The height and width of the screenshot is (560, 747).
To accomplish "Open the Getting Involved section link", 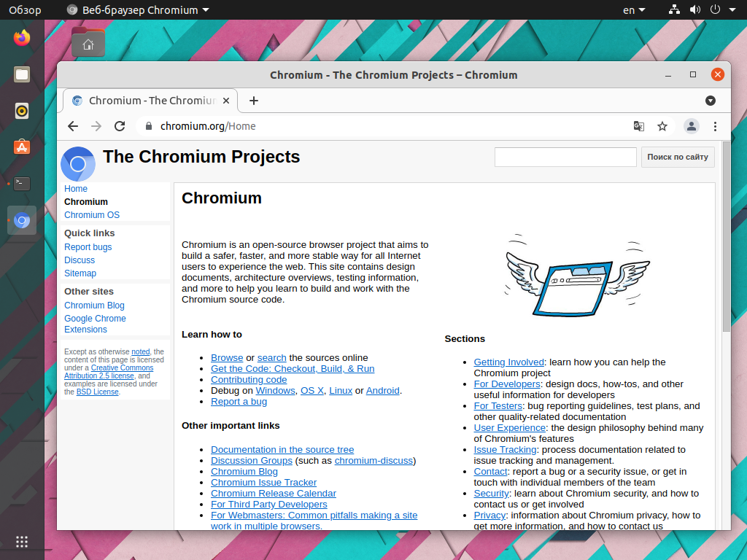I will click(508, 362).
